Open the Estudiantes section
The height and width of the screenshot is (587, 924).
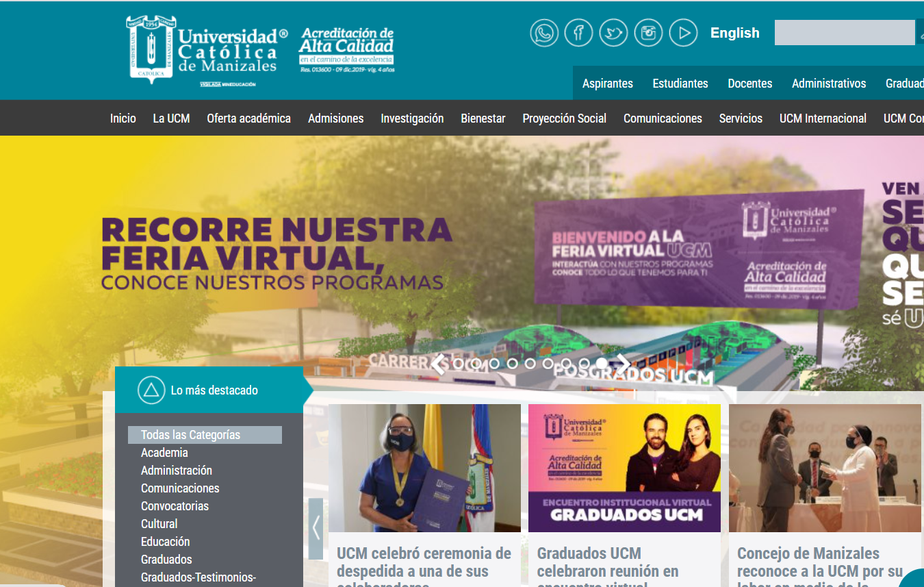tap(680, 84)
